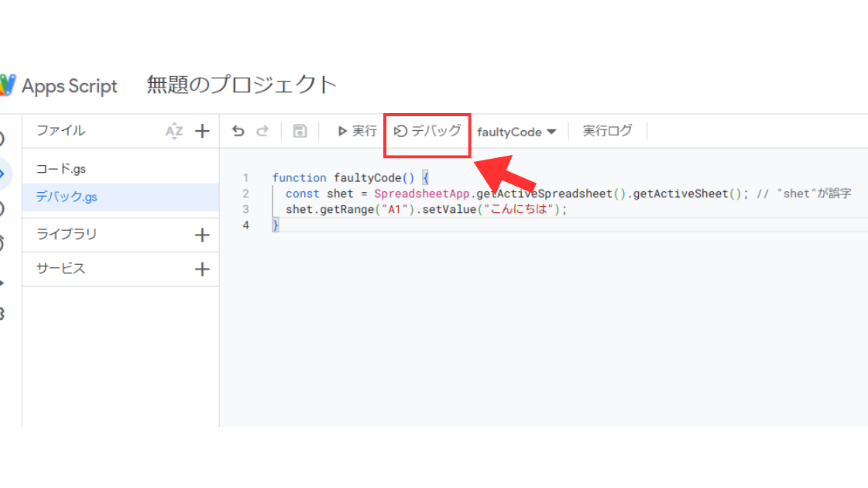868x488 pixels.
Task: Add a new file via plus icon
Action: click(x=203, y=131)
